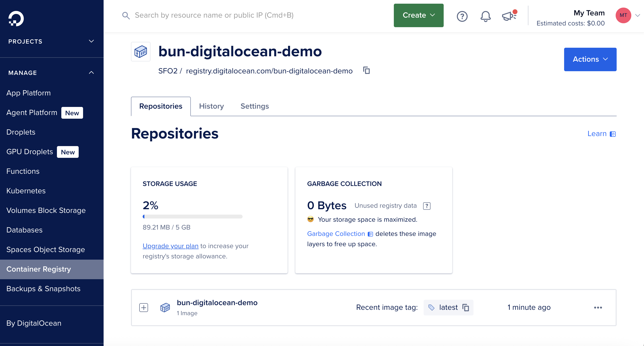Expand the bun-digitalocean-demo repository row
The width and height of the screenshot is (644, 346).
coord(144,307)
